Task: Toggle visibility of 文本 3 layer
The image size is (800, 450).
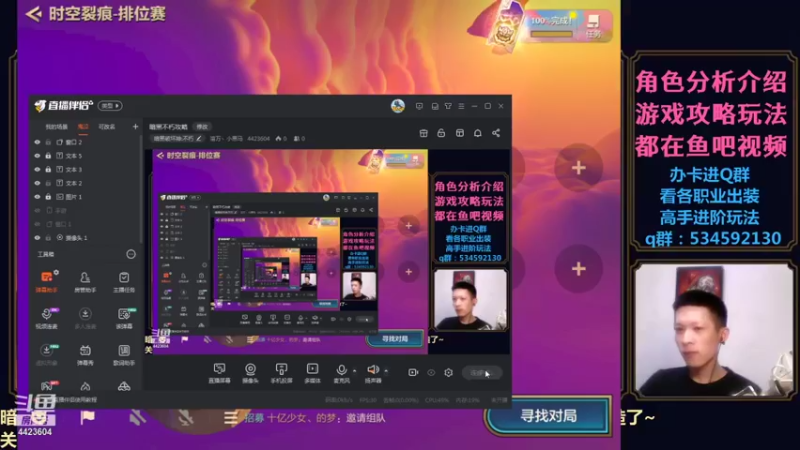Action: 37,169
